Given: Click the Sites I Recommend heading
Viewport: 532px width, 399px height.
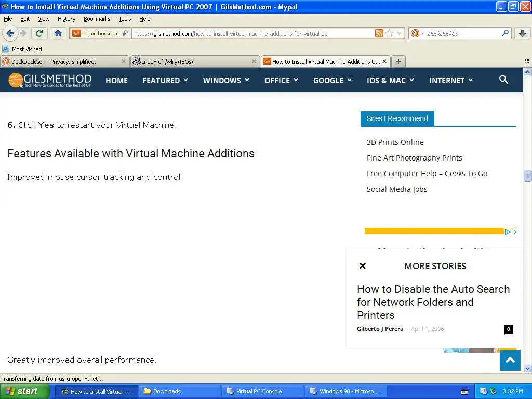Looking at the screenshot, I should coord(397,118).
